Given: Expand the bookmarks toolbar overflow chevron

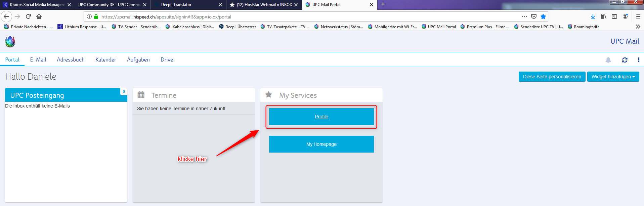Looking at the screenshot, I should pyautogui.click(x=638, y=27).
